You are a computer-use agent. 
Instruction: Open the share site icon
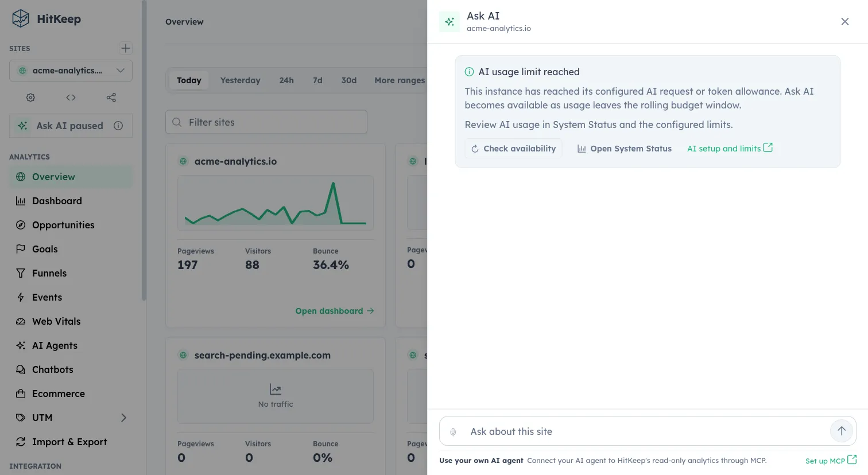pyautogui.click(x=111, y=98)
